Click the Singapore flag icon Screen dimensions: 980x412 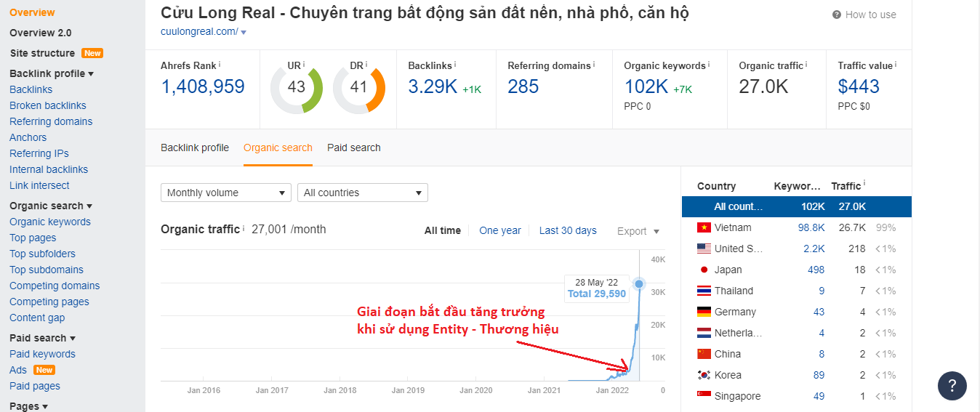(704, 396)
